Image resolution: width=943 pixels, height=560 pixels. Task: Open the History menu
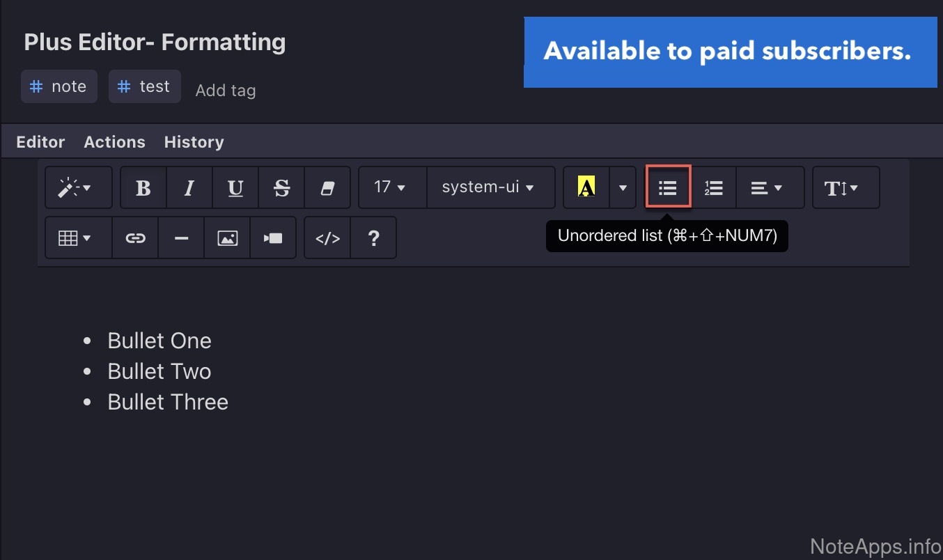194,142
